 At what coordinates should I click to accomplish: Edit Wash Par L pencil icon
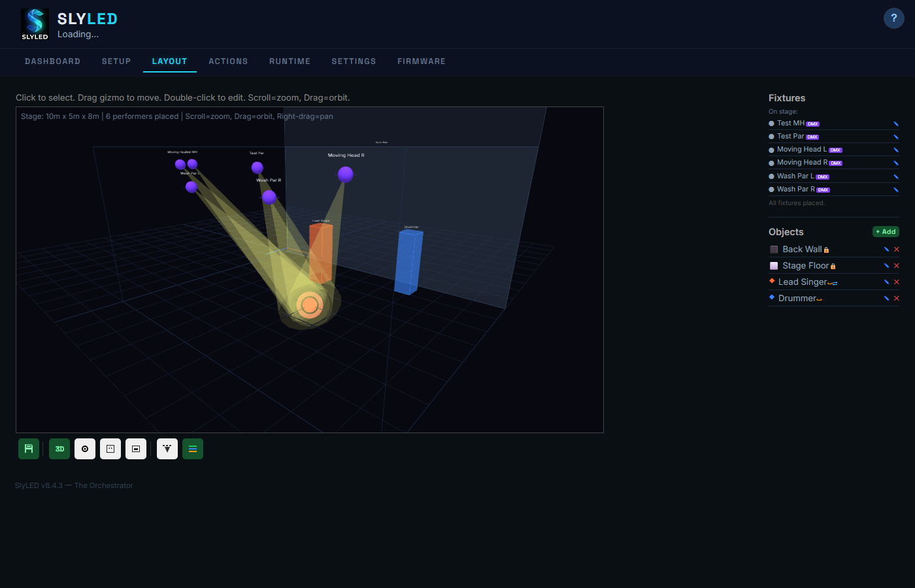896,176
